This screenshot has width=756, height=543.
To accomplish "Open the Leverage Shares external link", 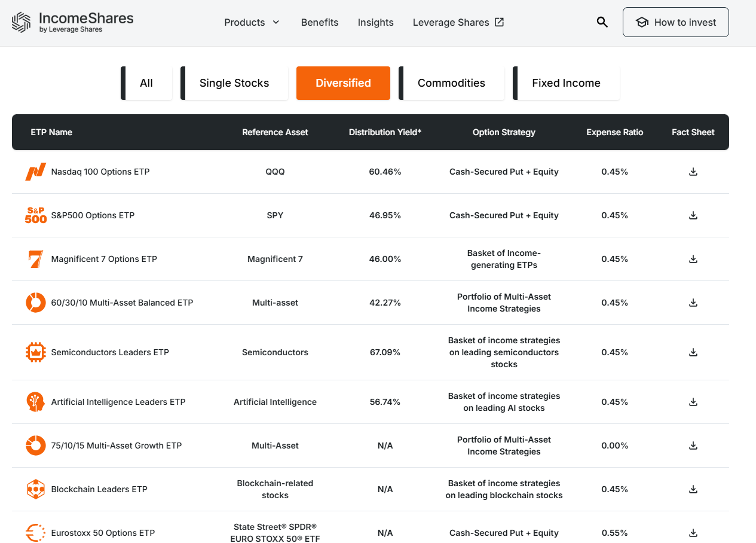I will [458, 22].
